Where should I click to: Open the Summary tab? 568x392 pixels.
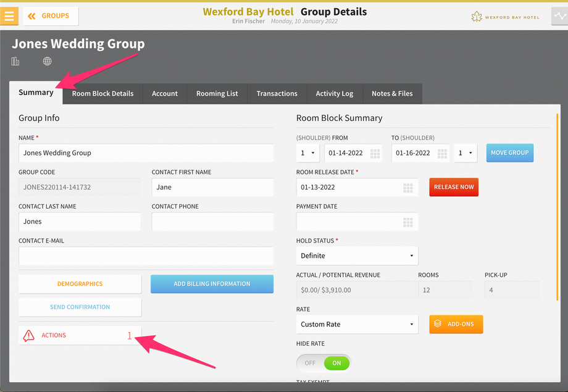coord(36,93)
